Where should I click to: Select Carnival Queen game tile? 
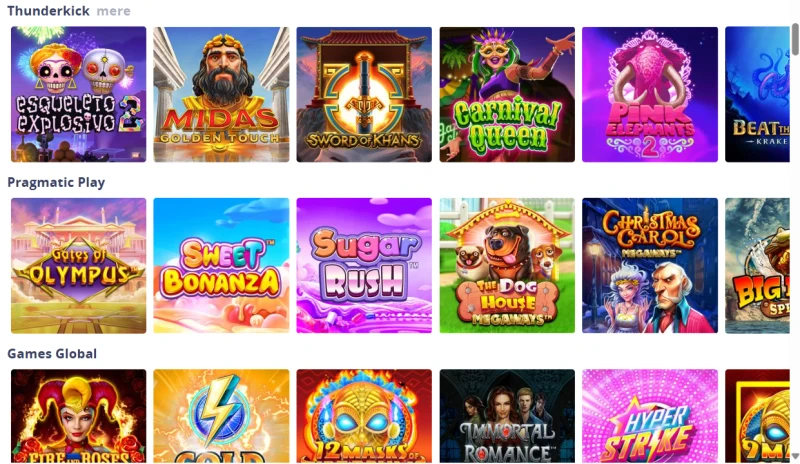pos(507,94)
